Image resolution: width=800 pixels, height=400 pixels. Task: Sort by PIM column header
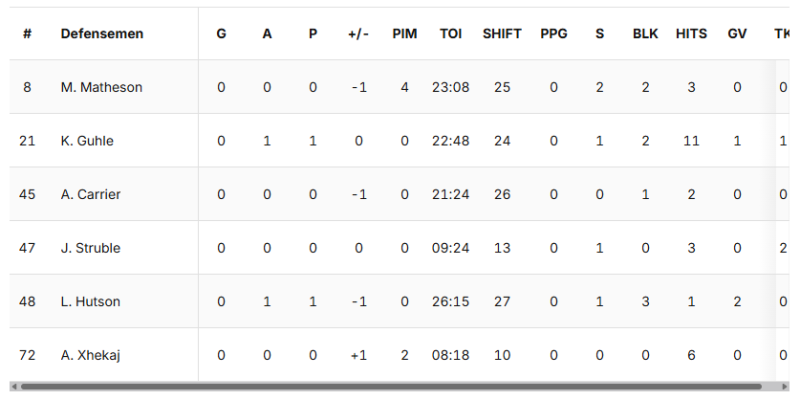(405, 34)
